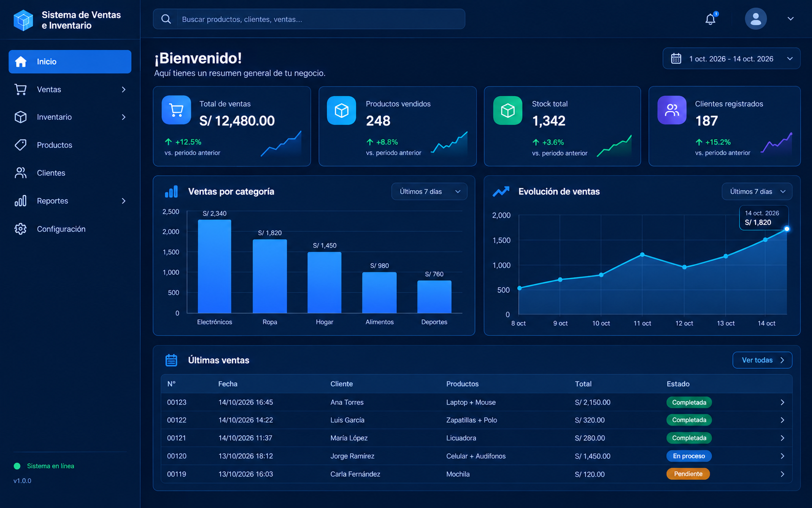Click the house icon for Inicio
This screenshot has width=812, height=508.
coord(20,61)
